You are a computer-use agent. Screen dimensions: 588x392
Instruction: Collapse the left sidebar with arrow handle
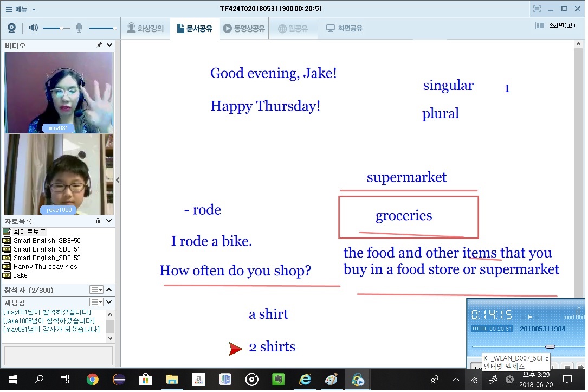[x=118, y=181]
